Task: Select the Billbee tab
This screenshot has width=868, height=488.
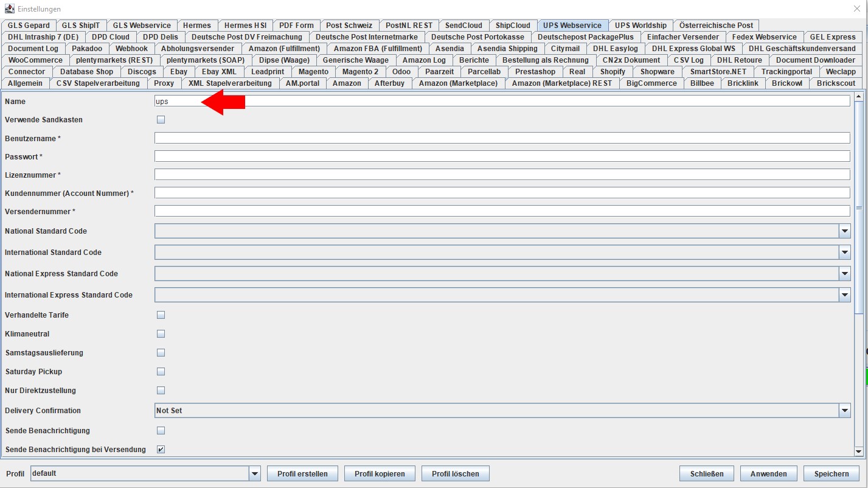Action: point(702,83)
